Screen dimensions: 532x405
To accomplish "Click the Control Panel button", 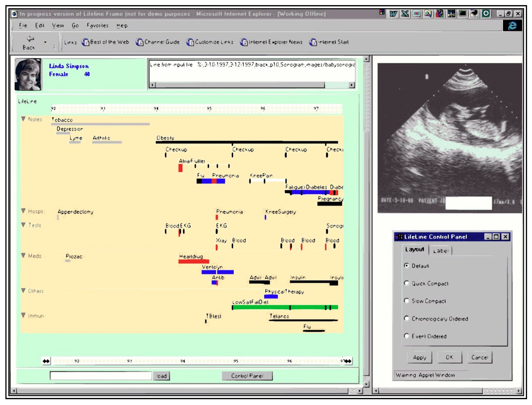I will 247,376.
